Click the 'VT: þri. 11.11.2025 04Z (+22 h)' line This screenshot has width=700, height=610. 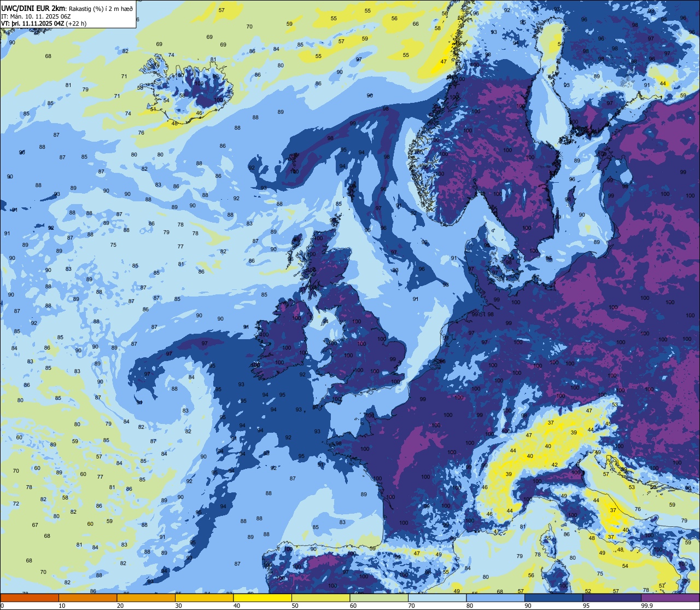click(x=44, y=24)
